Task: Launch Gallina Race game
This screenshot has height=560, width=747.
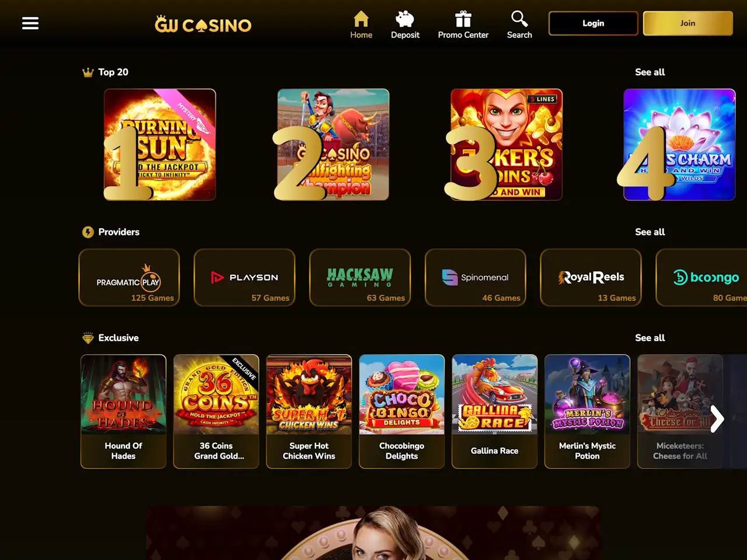Action: pos(494,412)
